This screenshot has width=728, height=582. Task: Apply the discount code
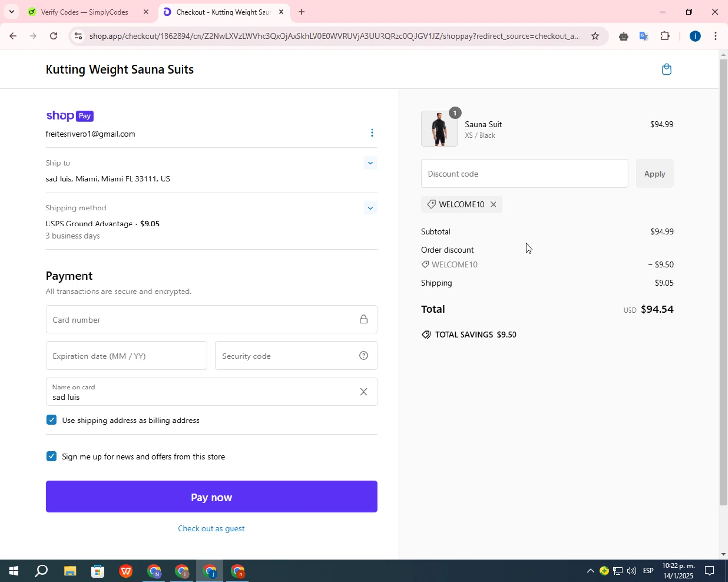tap(654, 174)
